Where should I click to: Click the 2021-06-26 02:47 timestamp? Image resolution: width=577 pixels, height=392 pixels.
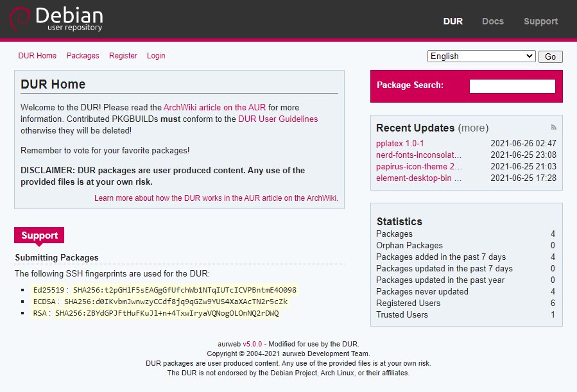pos(523,144)
